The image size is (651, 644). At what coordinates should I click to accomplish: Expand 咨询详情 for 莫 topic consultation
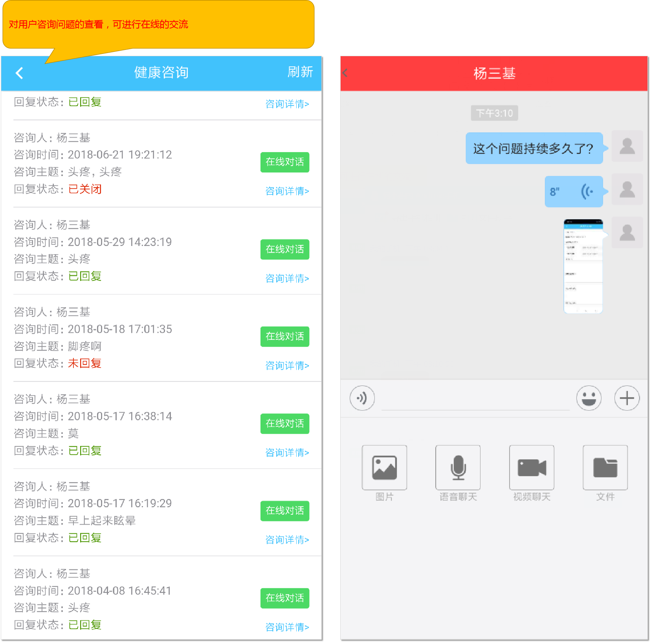click(287, 453)
